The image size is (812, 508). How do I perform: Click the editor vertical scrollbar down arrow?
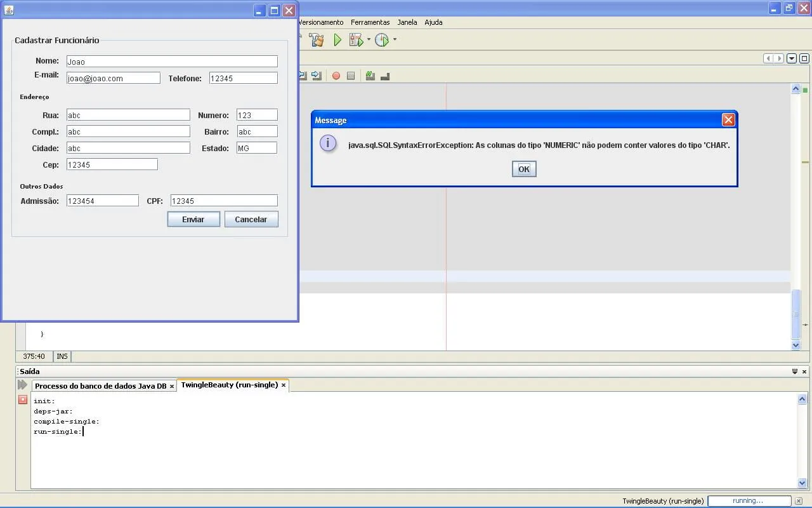[796, 345]
